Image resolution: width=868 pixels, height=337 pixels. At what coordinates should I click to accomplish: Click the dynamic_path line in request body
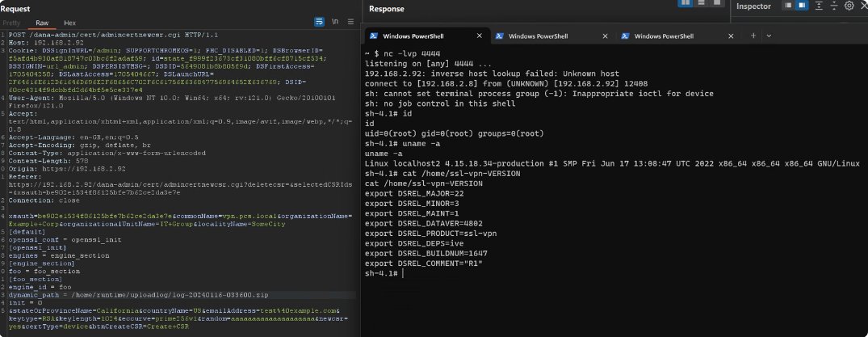point(138,295)
